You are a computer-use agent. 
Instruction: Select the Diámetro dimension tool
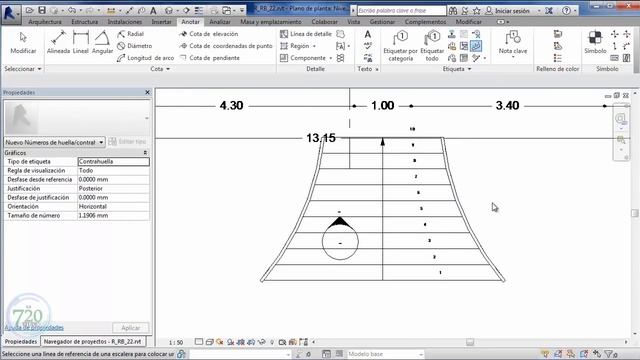point(134,46)
